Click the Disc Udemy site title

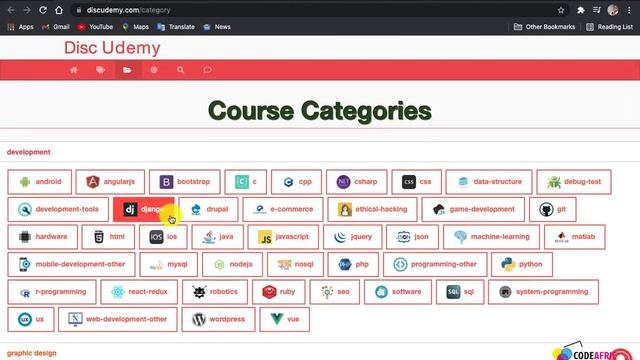pos(112,48)
